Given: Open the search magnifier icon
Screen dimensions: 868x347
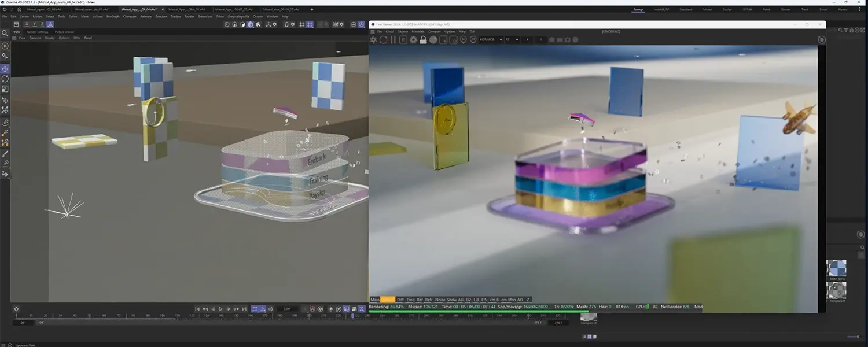Looking at the screenshot, I should point(5,33).
